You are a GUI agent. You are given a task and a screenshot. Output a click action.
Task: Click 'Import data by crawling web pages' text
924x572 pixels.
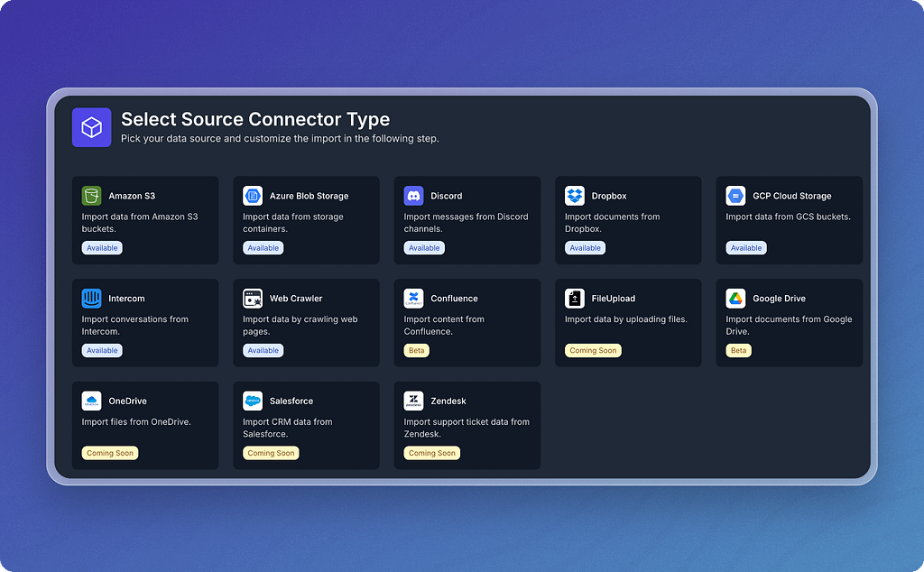tap(300, 325)
